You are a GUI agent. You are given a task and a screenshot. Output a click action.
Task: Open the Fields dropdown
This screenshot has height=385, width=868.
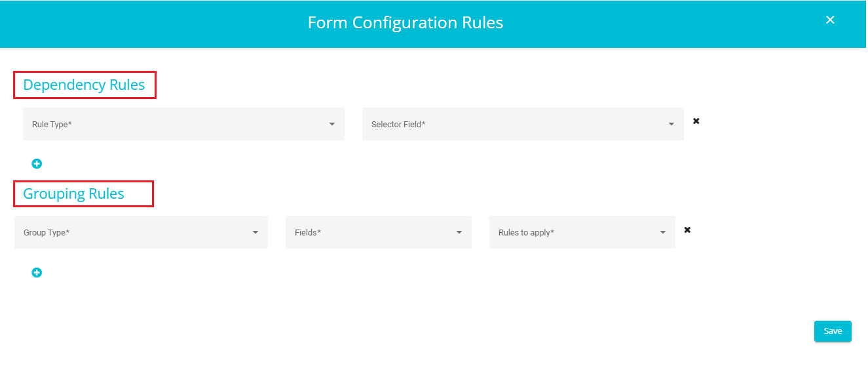tap(379, 232)
